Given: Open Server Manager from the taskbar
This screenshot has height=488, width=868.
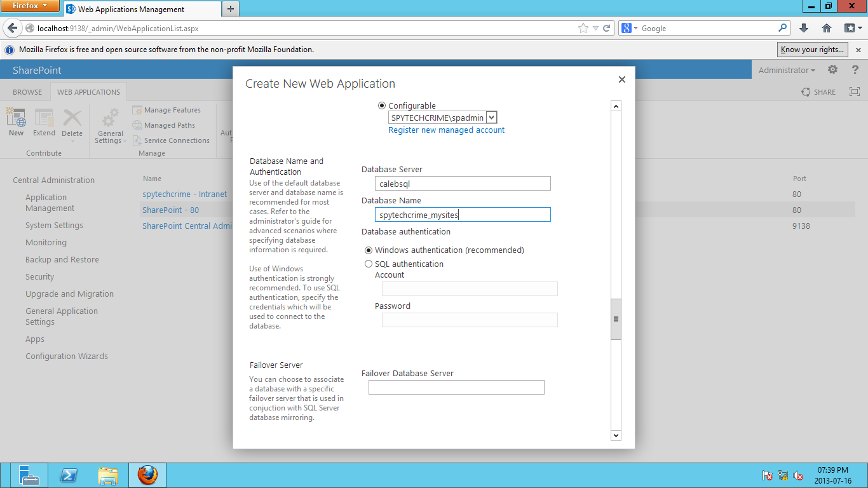Looking at the screenshot, I should click(29, 475).
